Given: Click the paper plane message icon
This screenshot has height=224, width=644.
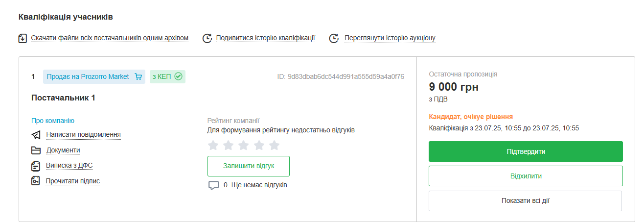Looking at the screenshot, I should coord(36,135).
